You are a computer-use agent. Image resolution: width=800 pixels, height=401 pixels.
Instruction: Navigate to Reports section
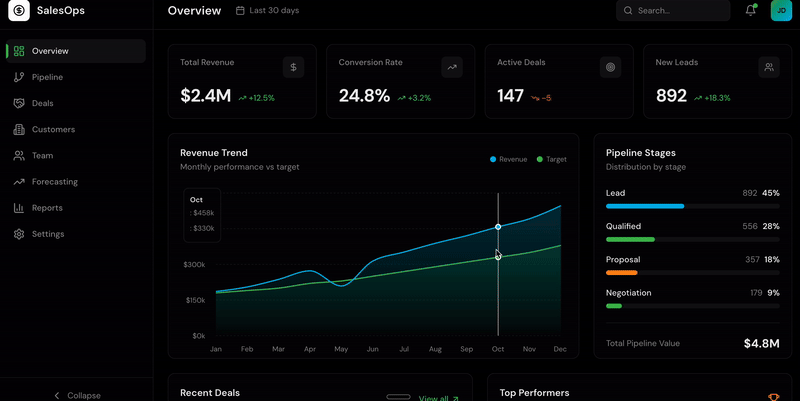click(x=47, y=208)
